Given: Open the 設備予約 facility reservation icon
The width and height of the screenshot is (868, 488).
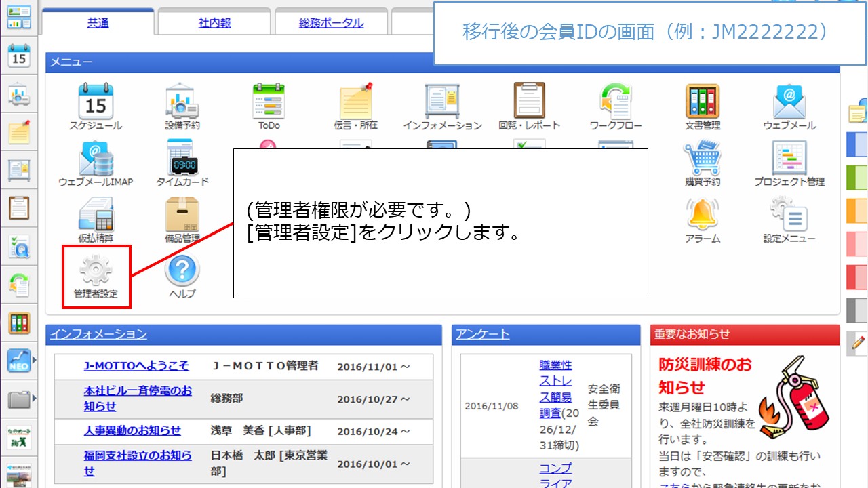Looking at the screenshot, I should (x=182, y=102).
